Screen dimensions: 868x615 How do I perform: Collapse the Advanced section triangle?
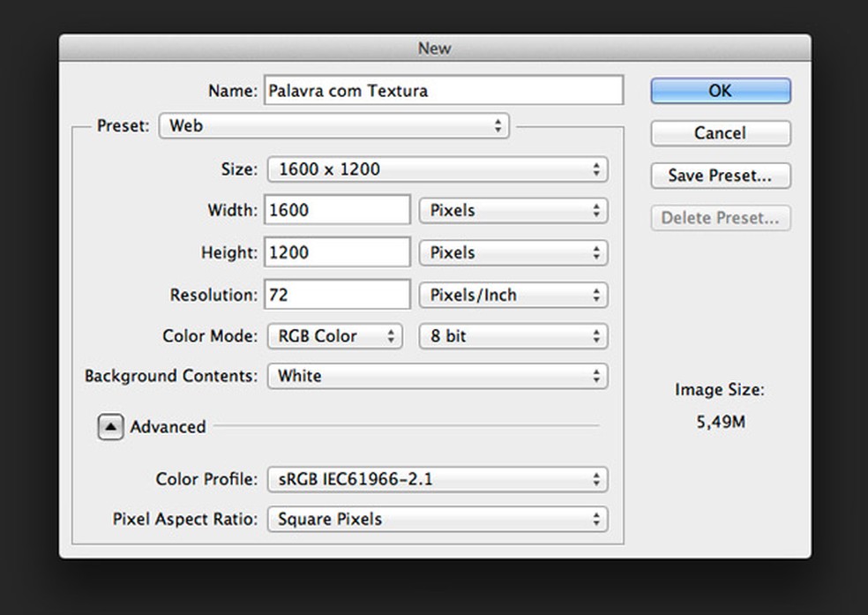pyautogui.click(x=110, y=427)
